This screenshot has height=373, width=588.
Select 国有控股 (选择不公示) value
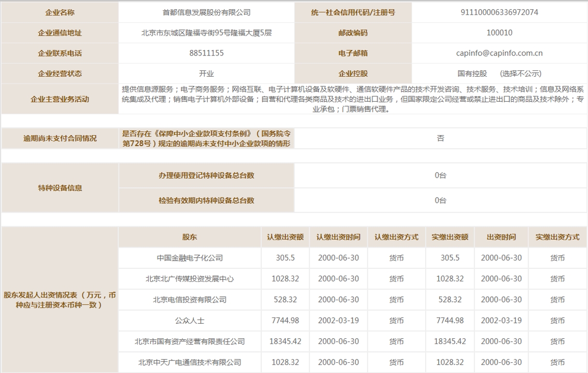point(500,74)
